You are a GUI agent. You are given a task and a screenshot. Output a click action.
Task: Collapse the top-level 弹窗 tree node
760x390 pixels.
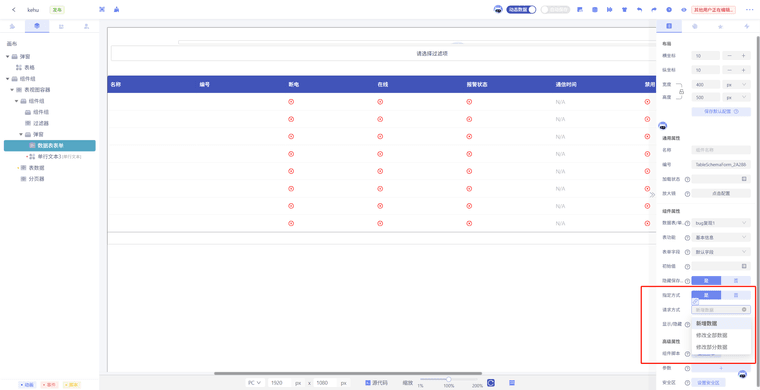7,57
